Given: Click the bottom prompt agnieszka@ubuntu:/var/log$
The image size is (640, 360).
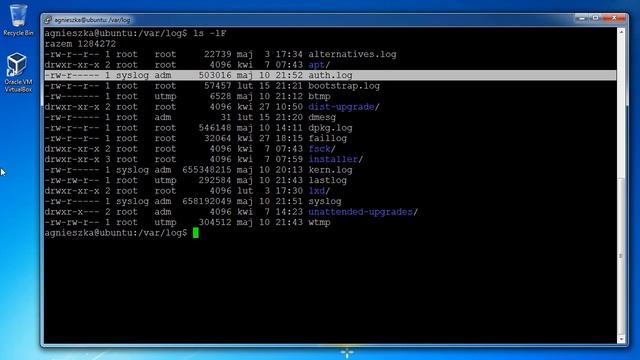Looking at the screenshot, I should (x=116, y=233).
